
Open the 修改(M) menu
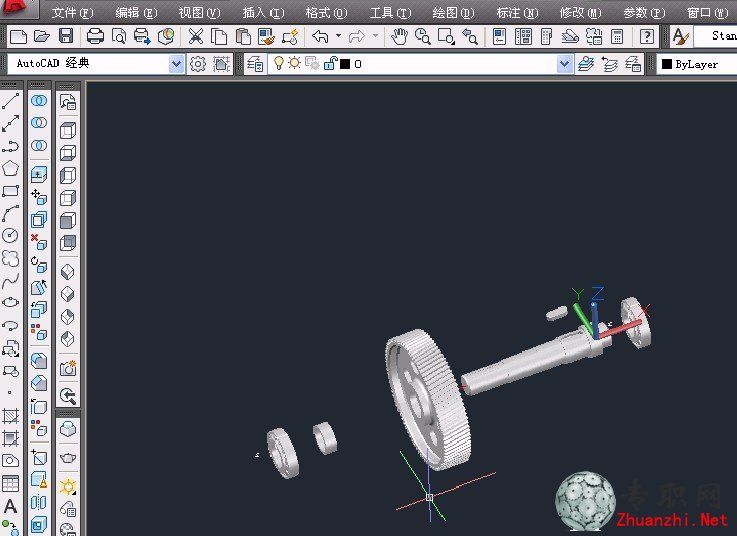click(x=580, y=13)
